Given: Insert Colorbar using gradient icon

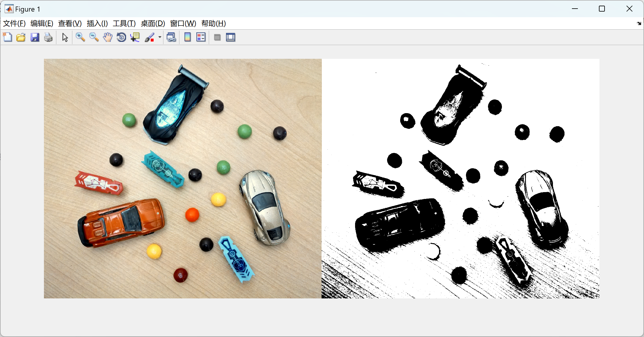Looking at the screenshot, I should [x=187, y=37].
